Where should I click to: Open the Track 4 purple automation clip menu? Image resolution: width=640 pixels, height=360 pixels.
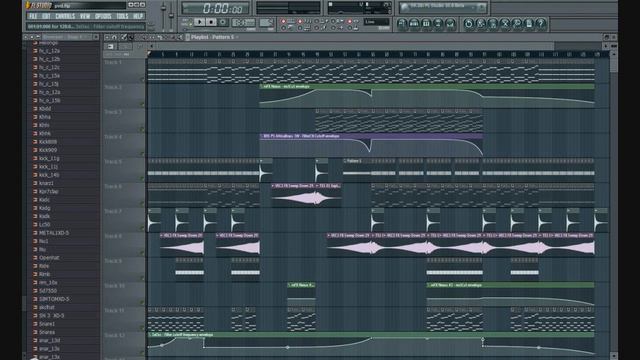click(262, 136)
